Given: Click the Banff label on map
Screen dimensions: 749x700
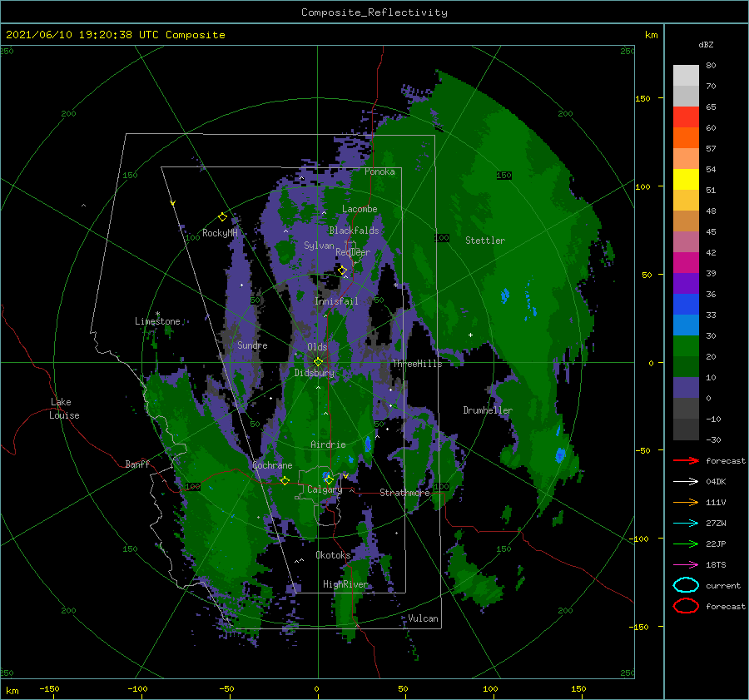Looking at the screenshot, I should tap(137, 464).
